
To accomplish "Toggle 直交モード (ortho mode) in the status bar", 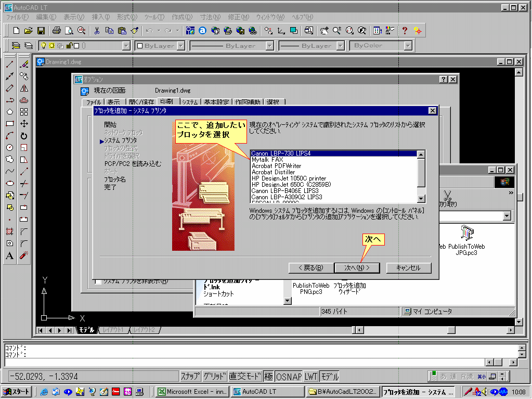I will [x=245, y=376].
